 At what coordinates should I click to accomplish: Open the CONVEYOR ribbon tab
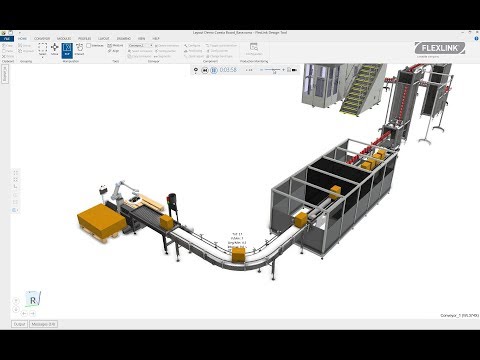pyautogui.click(x=42, y=39)
